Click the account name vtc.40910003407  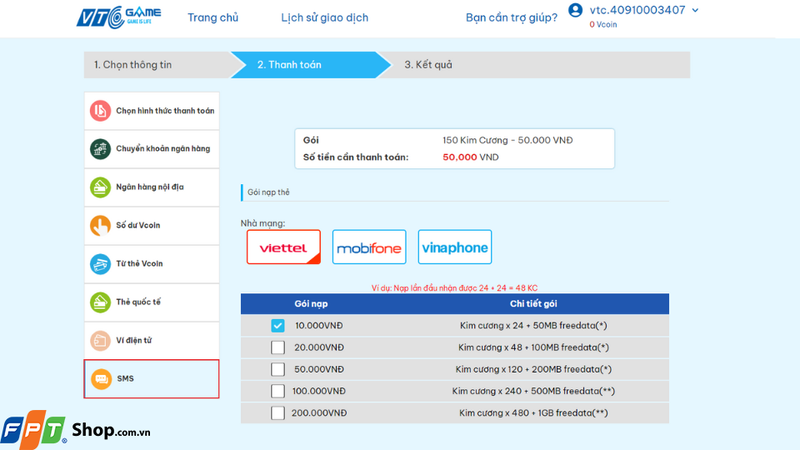pyautogui.click(x=637, y=10)
